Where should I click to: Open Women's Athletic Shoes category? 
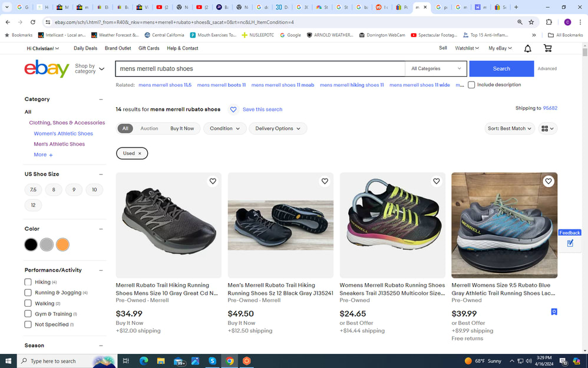64,133
